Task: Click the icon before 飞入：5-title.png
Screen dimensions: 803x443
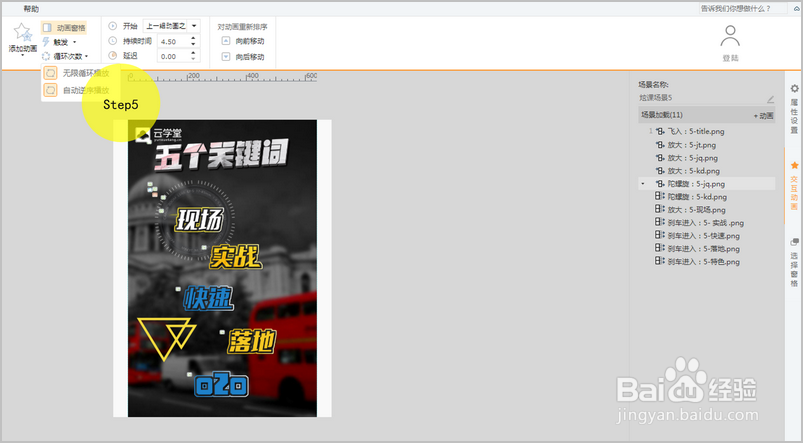Action: click(x=660, y=132)
